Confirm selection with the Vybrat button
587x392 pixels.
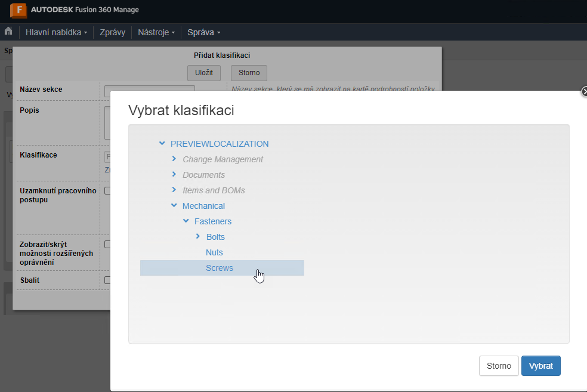540,365
